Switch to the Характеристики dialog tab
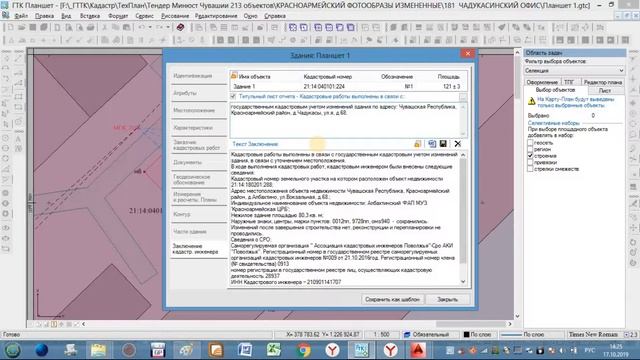Viewport: 640px width, 360px height. (198, 128)
